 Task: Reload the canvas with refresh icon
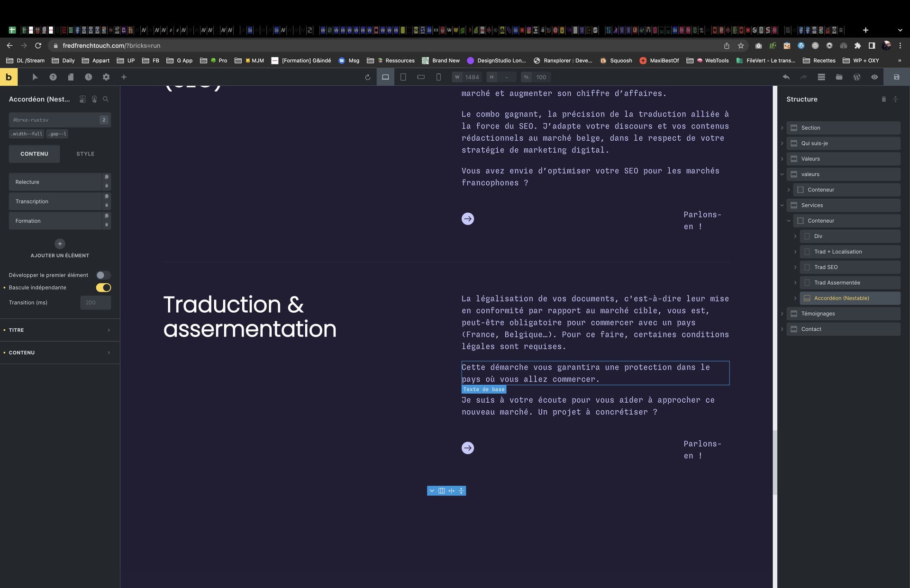[x=367, y=77]
